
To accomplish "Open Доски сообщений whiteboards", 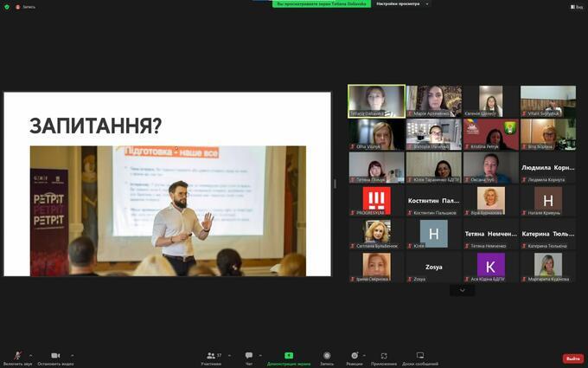I will (420, 357).
